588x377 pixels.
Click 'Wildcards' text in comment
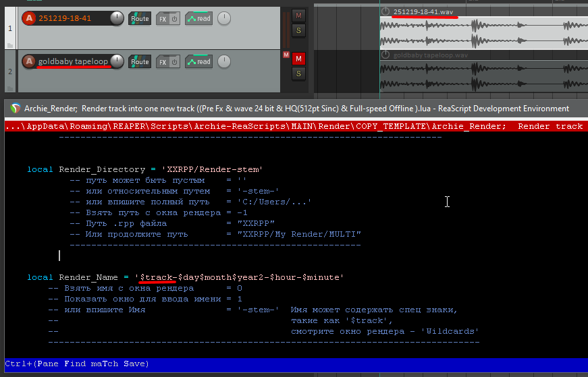450,331
